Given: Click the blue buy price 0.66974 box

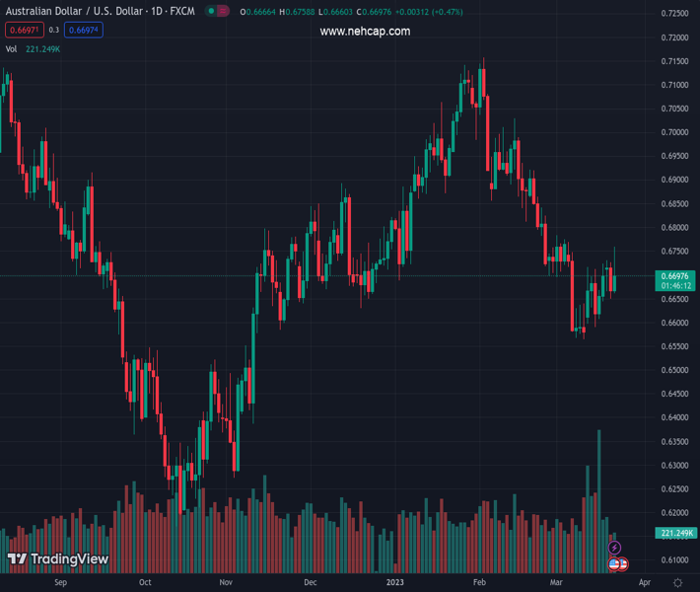Looking at the screenshot, I should pos(84,31).
